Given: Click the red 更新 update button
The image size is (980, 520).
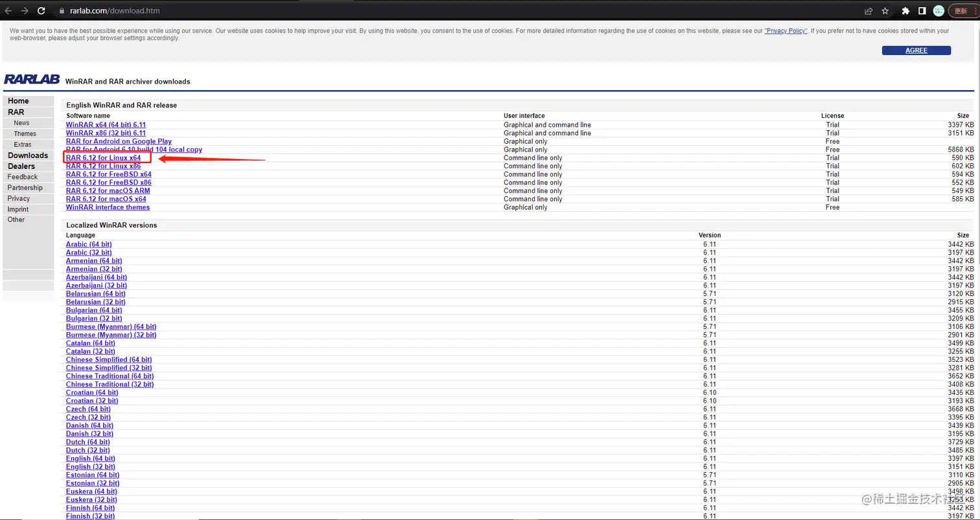Looking at the screenshot, I should coord(962,11).
